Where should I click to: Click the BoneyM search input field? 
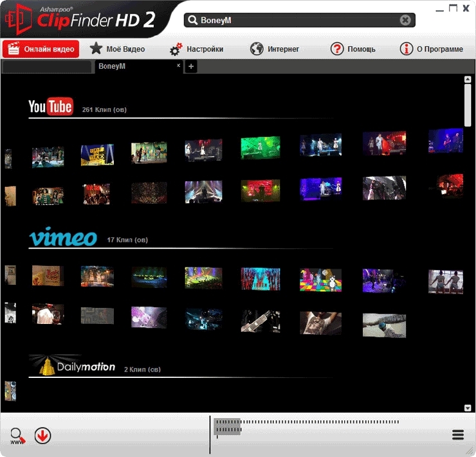pos(299,20)
